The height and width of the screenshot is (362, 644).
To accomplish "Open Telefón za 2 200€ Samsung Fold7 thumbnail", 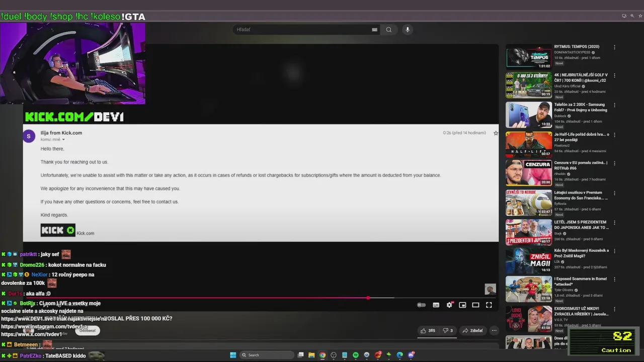I will (x=529, y=115).
